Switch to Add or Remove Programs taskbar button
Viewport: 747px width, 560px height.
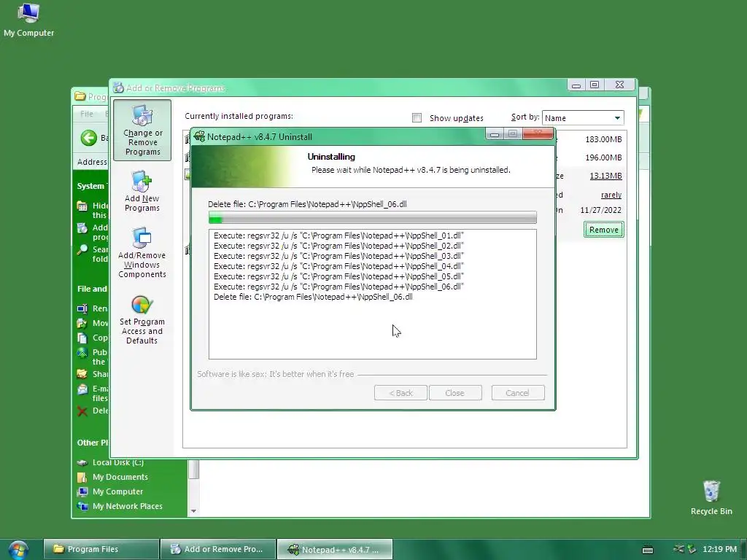coord(217,549)
